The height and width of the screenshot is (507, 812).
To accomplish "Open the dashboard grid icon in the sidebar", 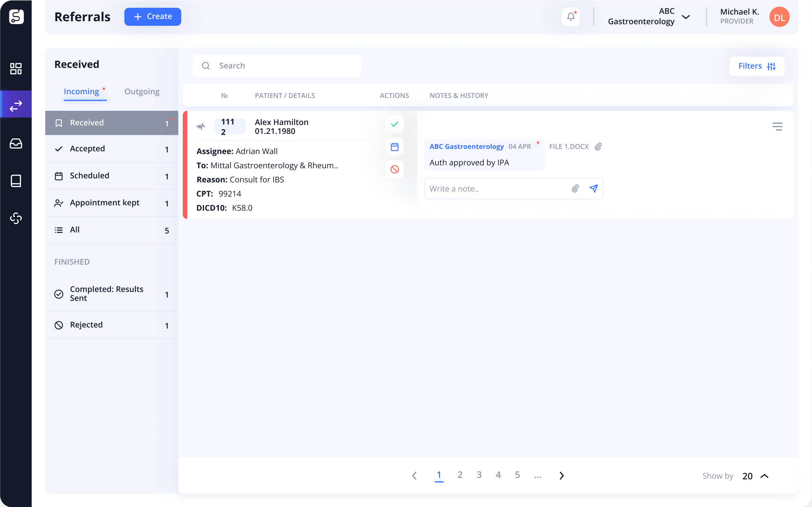I will click(x=16, y=68).
